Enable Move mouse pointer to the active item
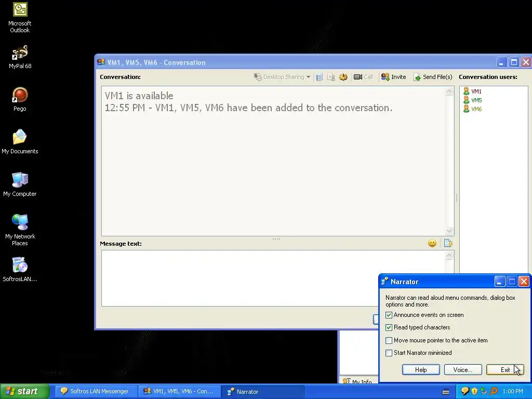This screenshot has height=399, width=532. pos(389,340)
